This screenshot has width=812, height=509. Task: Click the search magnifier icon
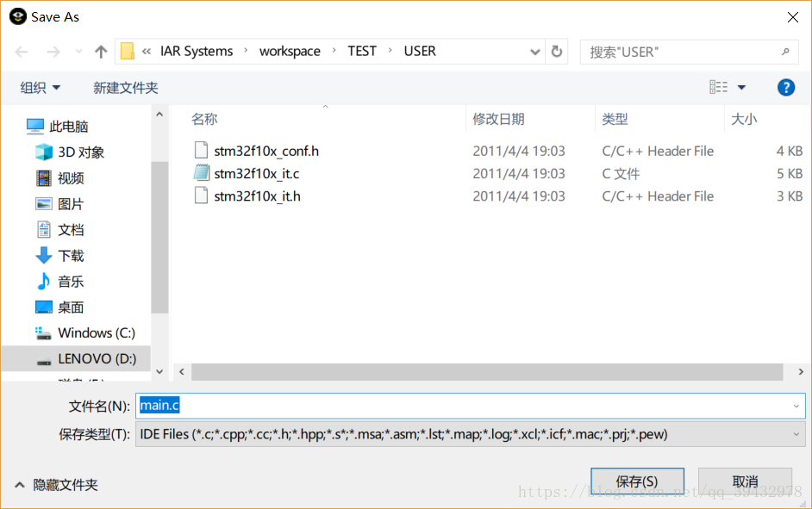tap(785, 52)
